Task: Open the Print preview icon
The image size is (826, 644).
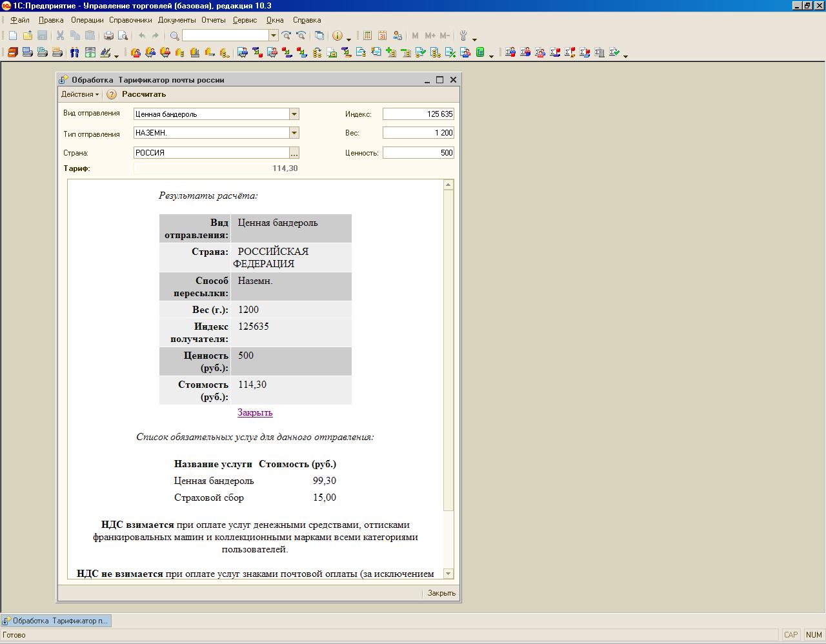Action: (x=123, y=36)
